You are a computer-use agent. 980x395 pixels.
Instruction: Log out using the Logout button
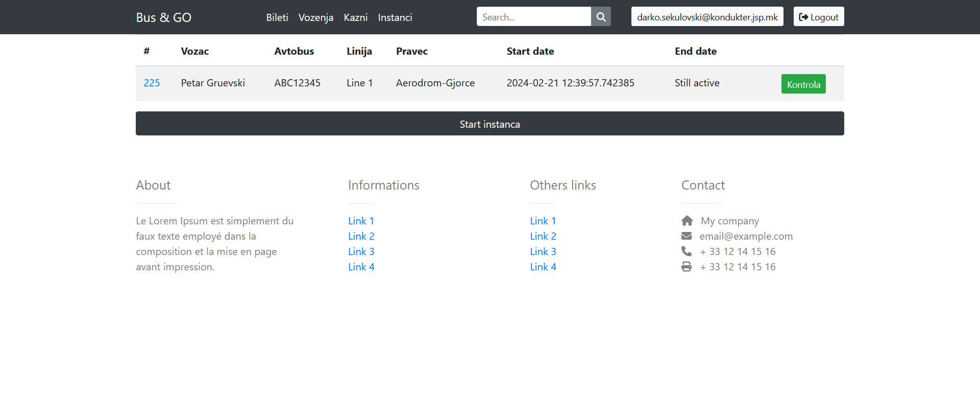point(818,17)
